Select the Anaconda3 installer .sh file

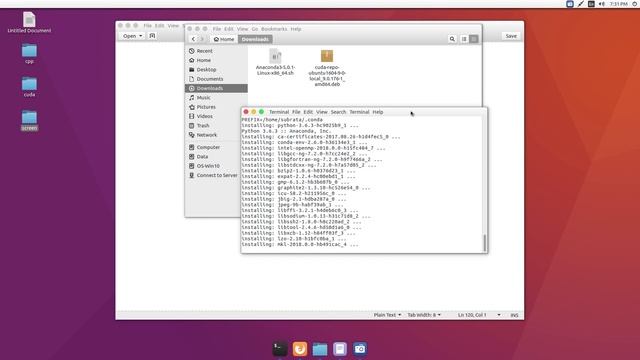[x=276, y=62]
